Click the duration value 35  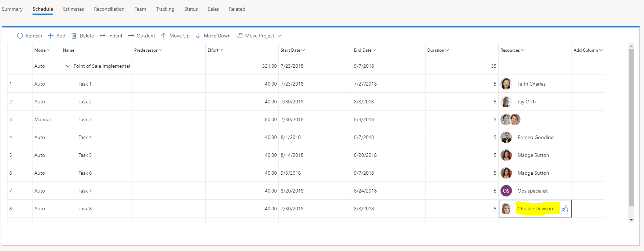[494, 66]
